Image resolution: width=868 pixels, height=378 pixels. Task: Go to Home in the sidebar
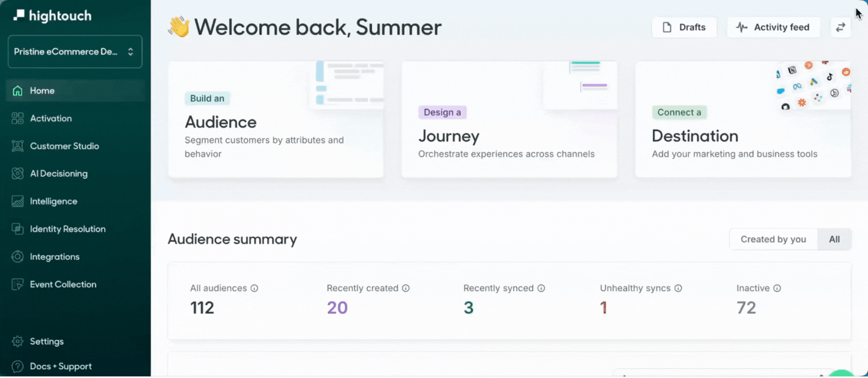pos(42,91)
